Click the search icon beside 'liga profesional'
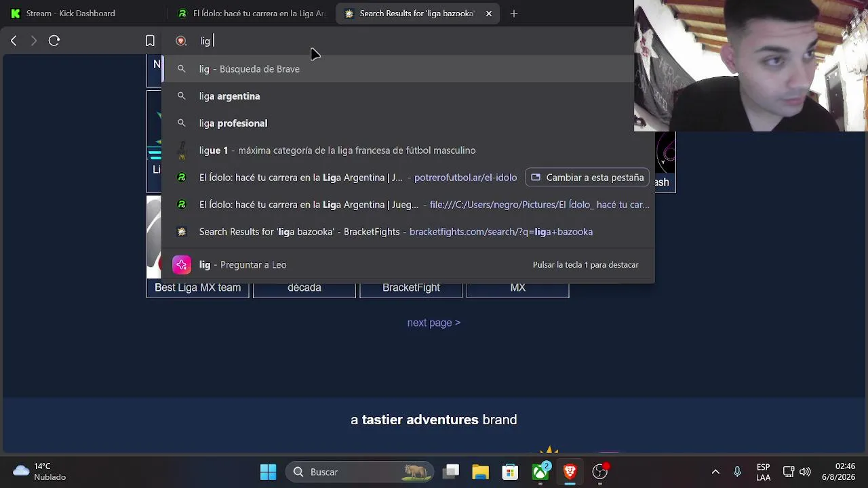Screen dimensions: 868x488 coord(181,123)
